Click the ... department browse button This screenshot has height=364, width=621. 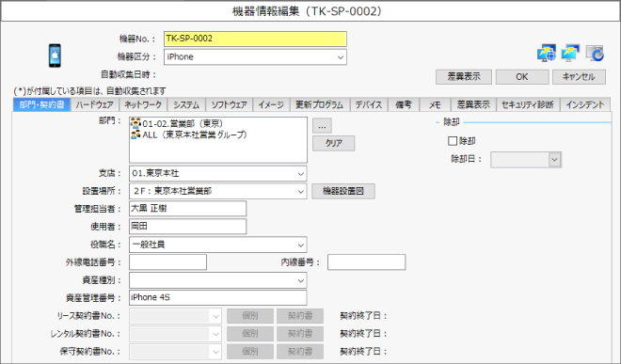click(x=322, y=126)
